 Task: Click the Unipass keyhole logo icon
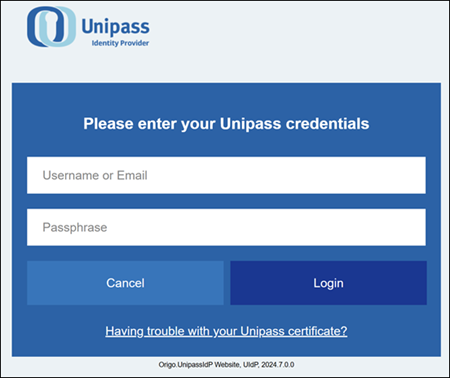tap(51, 27)
